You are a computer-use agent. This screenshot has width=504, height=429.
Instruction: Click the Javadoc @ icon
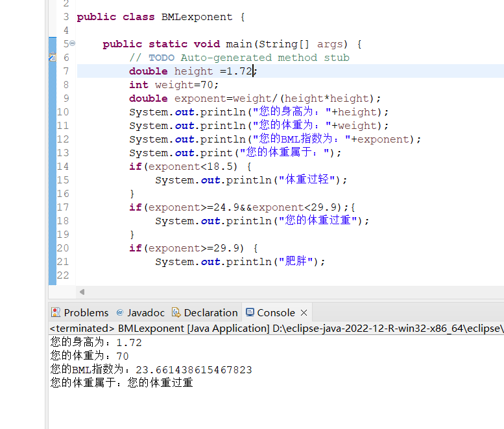click(x=120, y=312)
